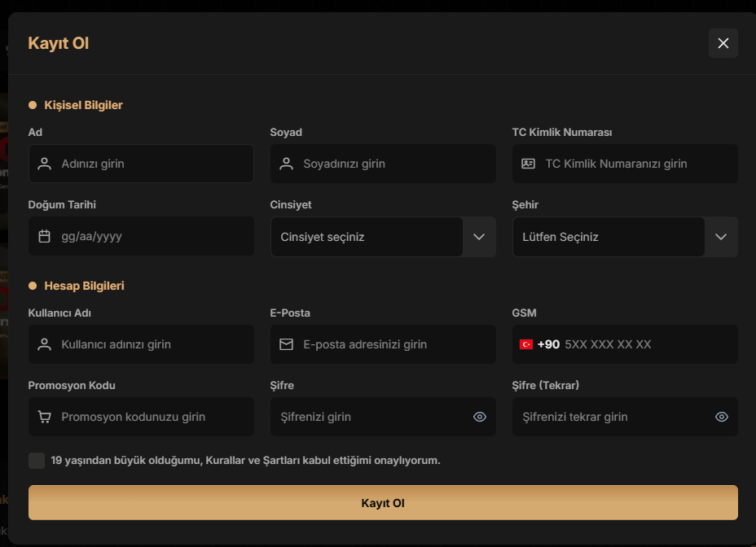Click the TC Kimlik Numarası label

(x=561, y=133)
